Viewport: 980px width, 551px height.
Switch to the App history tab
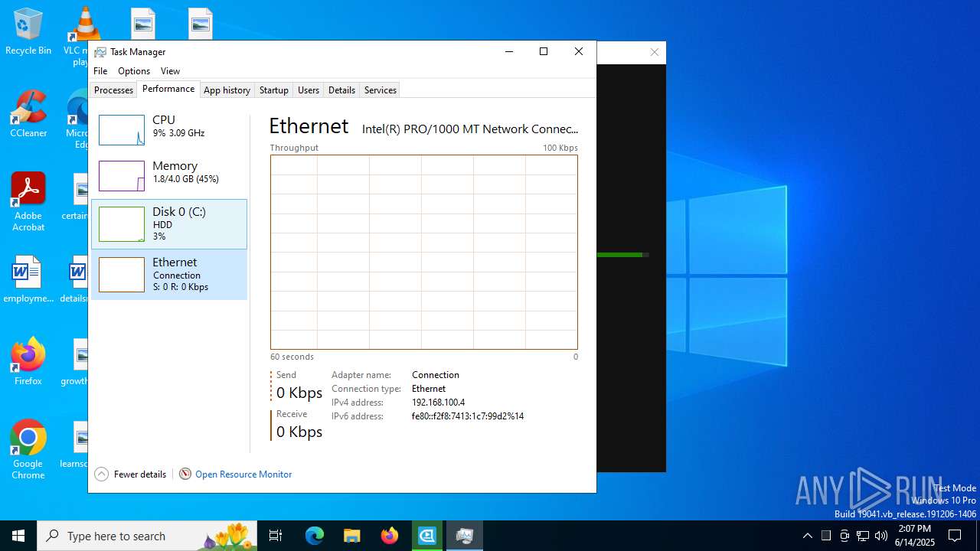click(227, 90)
